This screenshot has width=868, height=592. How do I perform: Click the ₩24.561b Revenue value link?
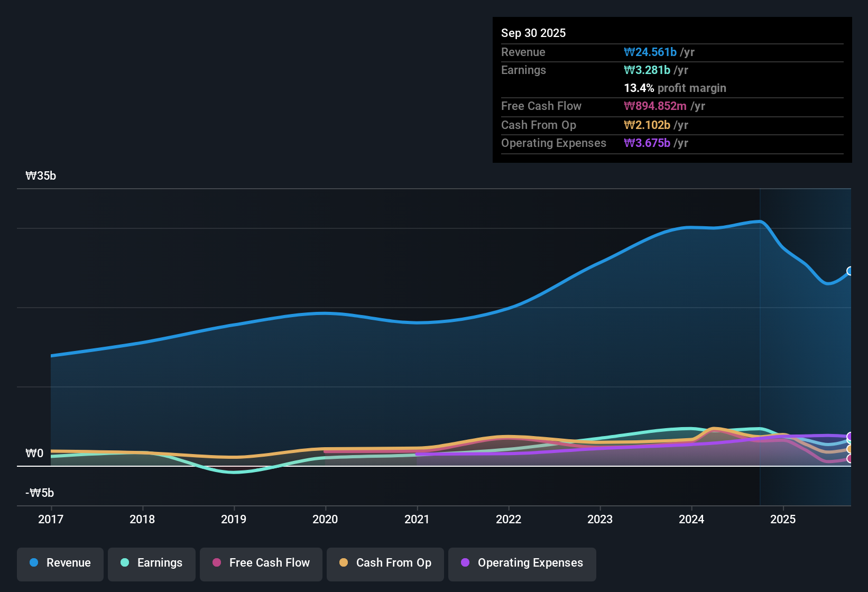pyautogui.click(x=651, y=52)
